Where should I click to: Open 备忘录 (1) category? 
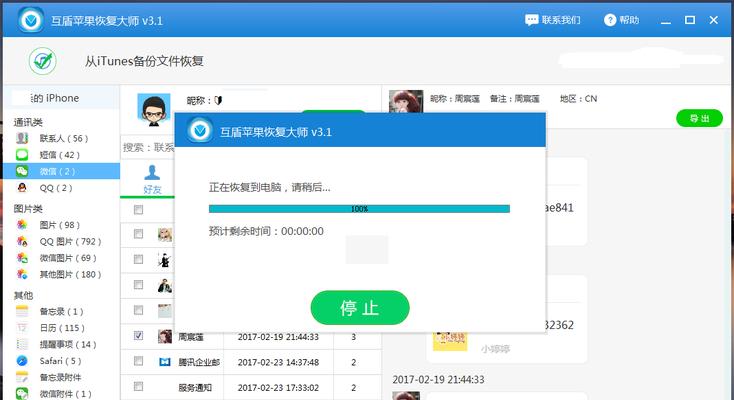pyautogui.click(x=61, y=311)
